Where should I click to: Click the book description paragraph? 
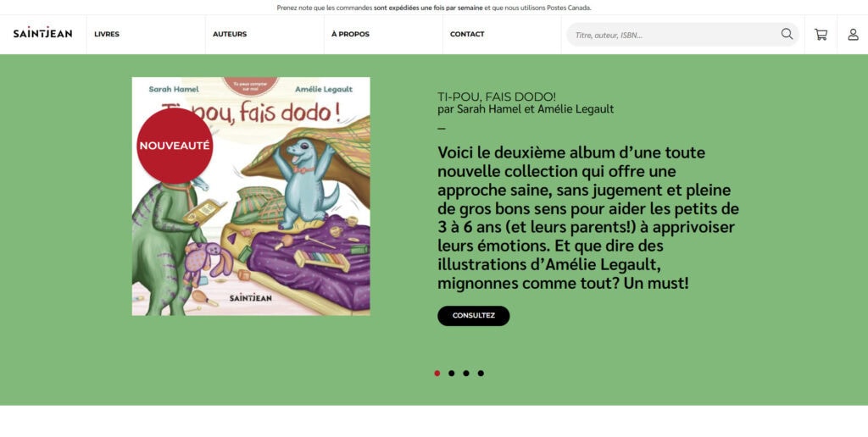coord(588,218)
